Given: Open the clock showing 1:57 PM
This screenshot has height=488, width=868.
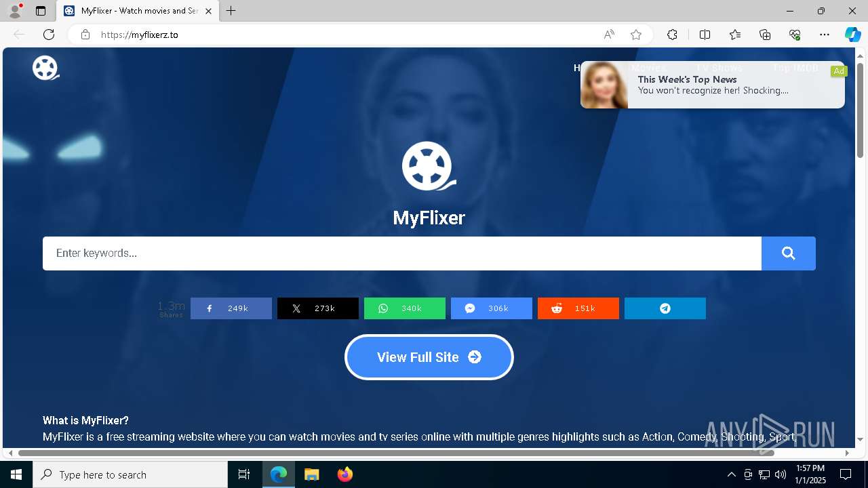Looking at the screenshot, I should point(810,474).
